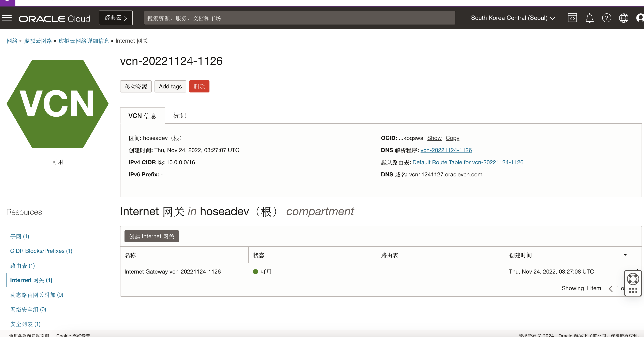Viewport: 644px width, 337px height.
Task: Open the notifications bell
Action: coord(589,18)
